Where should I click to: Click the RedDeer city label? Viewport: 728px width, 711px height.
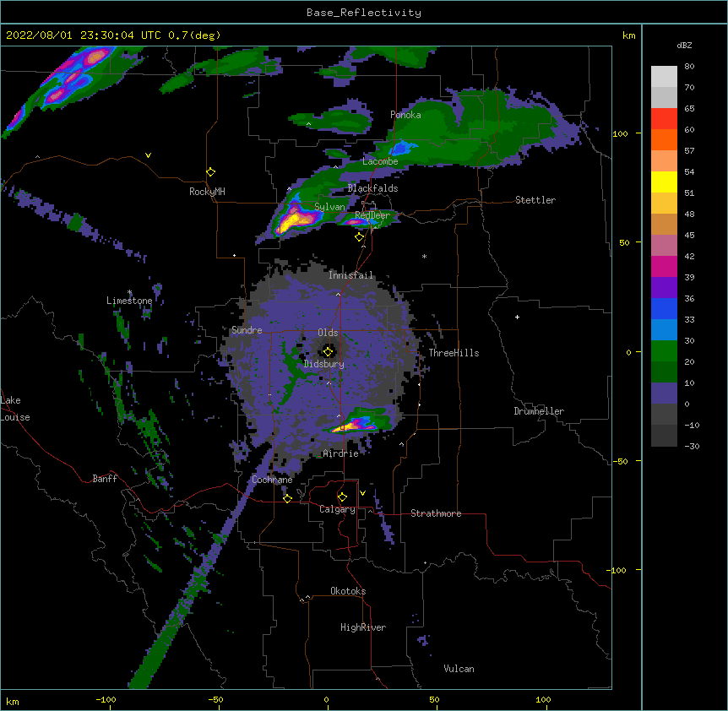(x=372, y=215)
